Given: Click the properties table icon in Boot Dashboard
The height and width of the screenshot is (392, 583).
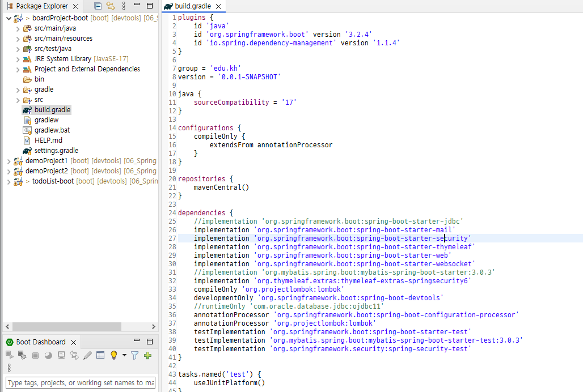Looking at the screenshot, I should (100, 355).
